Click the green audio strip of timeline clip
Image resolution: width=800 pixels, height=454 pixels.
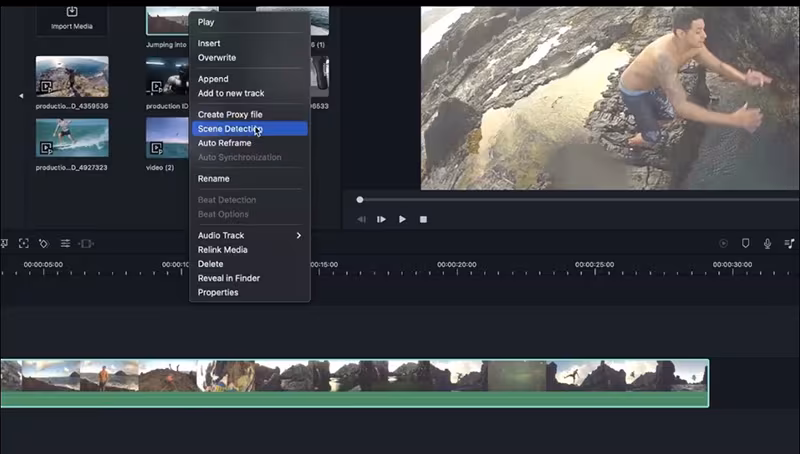pos(355,399)
